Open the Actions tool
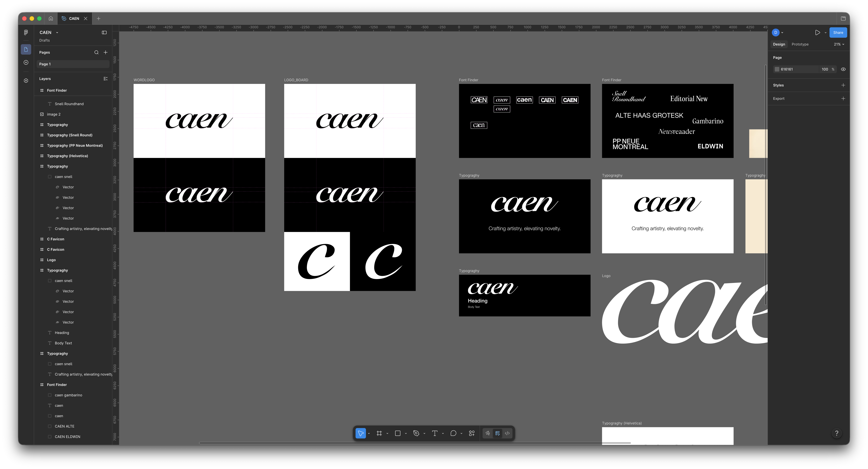The height and width of the screenshot is (469, 868). [x=472, y=433]
